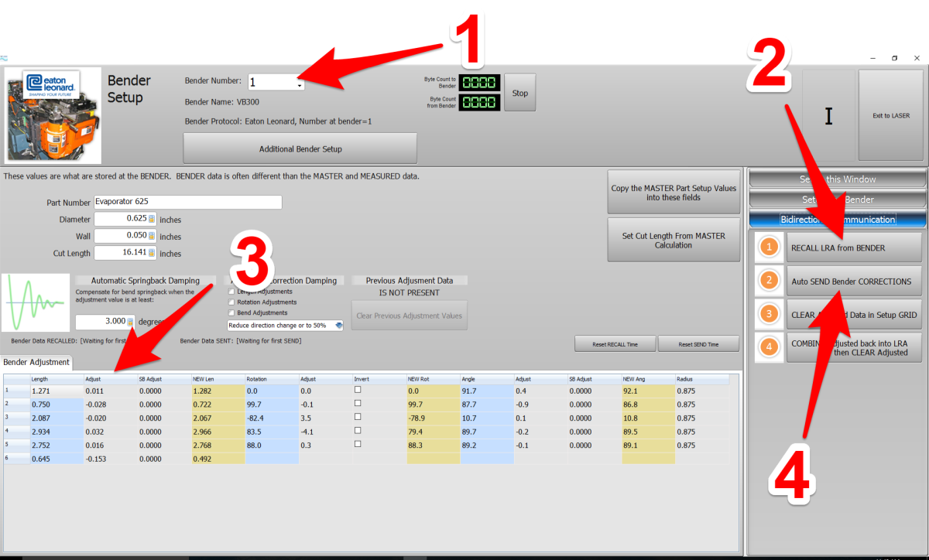
Task: Click into the Part Number text field
Action: coord(187,203)
